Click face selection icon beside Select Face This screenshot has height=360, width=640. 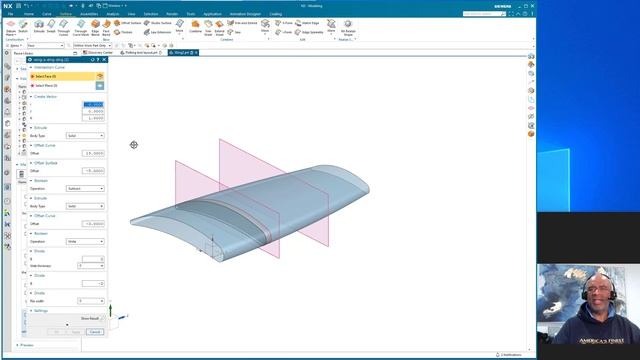[x=100, y=76]
